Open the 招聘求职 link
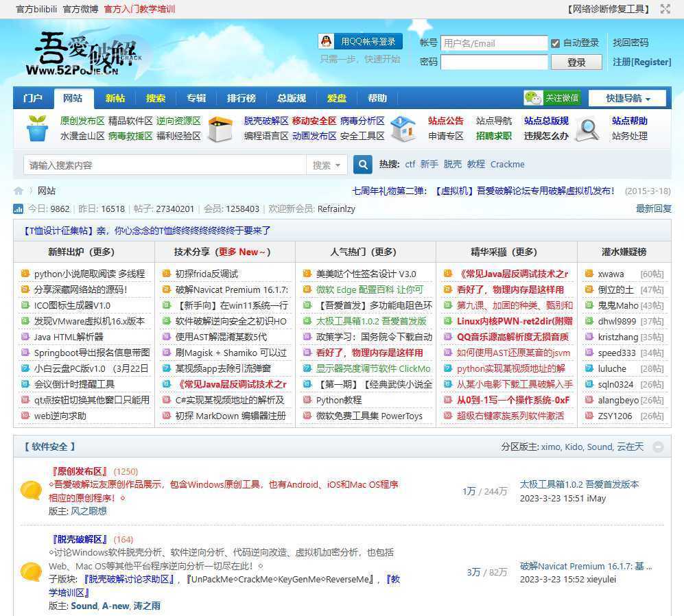Image resolution: width=684 pixels, height=616 pixels. (x=493, y=136)
